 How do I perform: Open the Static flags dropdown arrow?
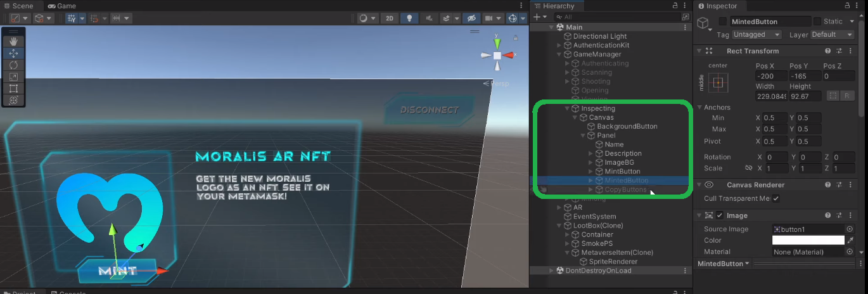point(852,22)
